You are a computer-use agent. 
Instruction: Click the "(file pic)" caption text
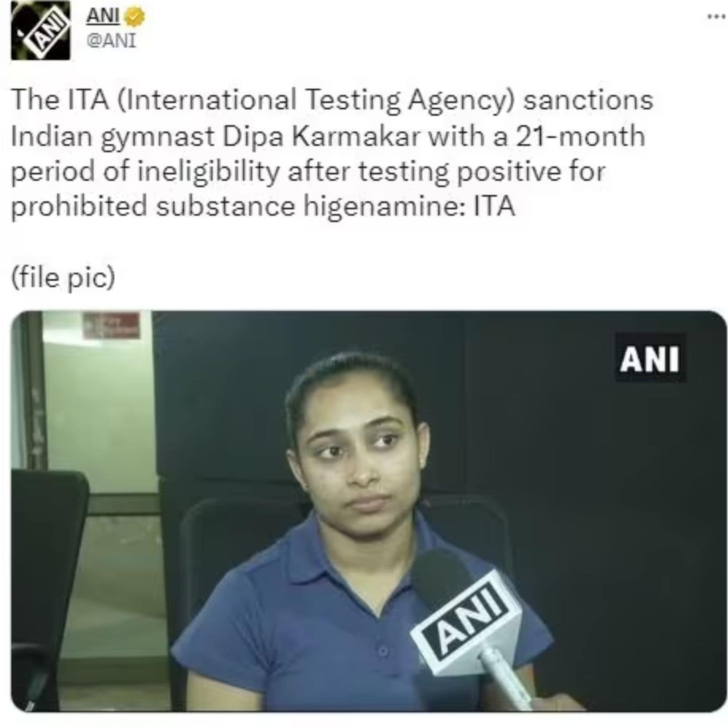(63, 277)
